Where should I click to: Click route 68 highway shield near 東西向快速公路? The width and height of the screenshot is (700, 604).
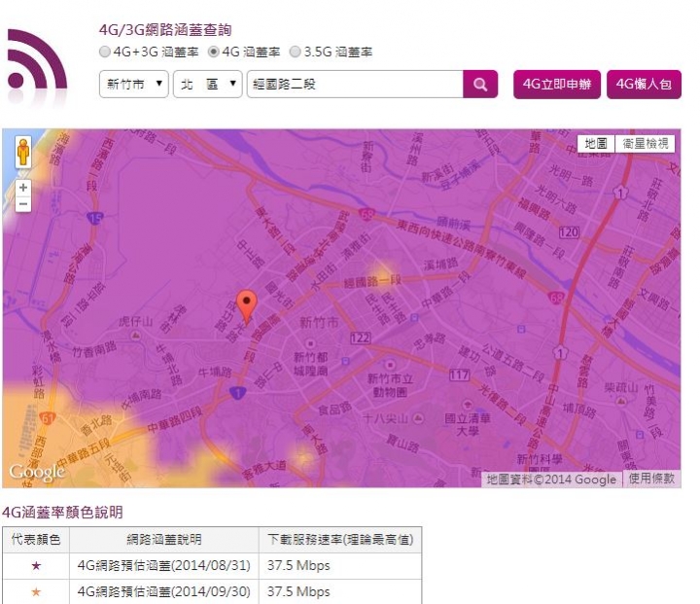[x=366, y=215]
